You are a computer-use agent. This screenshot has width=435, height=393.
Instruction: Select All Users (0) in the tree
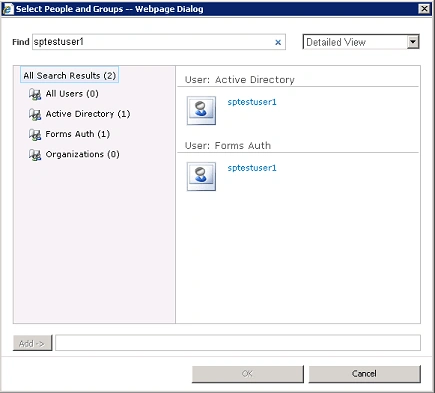coord(72,94)
